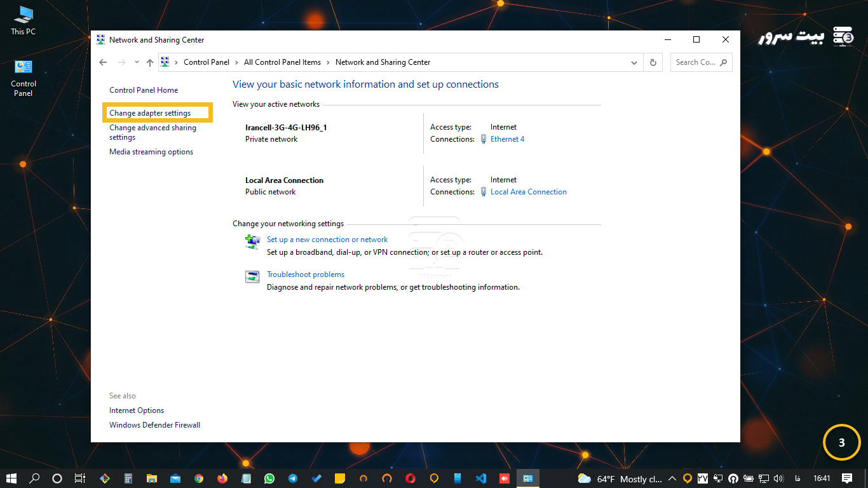Open Internet Options under See also
The width and height of the screenshot is (868, 488).
coord(137,410)
